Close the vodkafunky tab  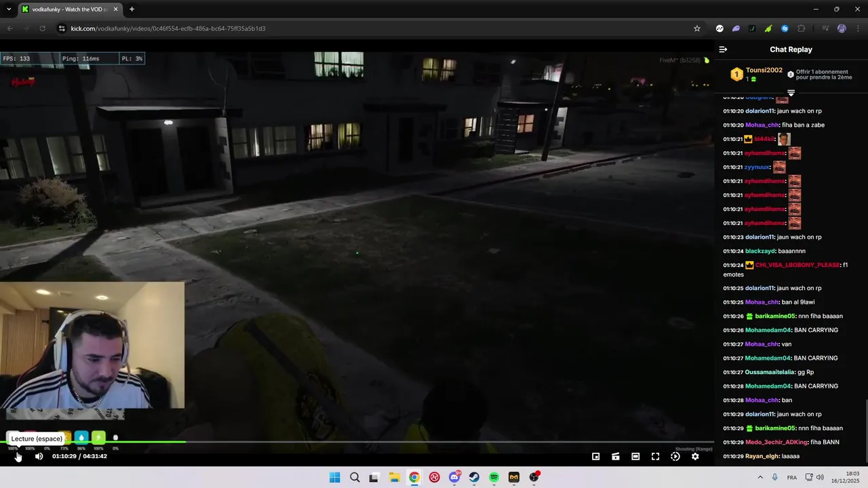115,9
